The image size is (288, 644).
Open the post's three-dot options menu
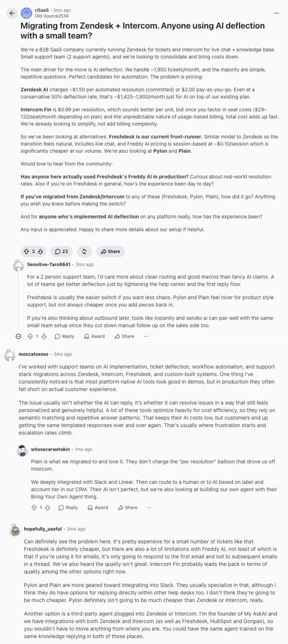click(277, 13)
